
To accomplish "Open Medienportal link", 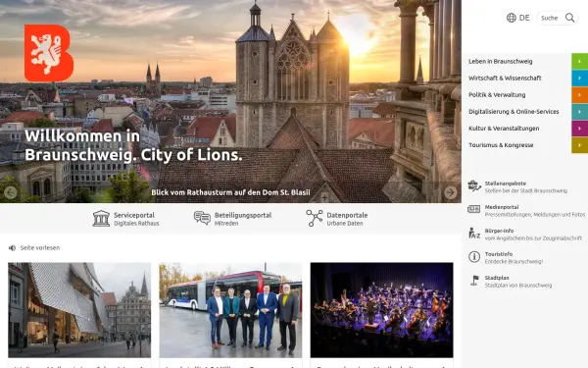I will (534, 211).
